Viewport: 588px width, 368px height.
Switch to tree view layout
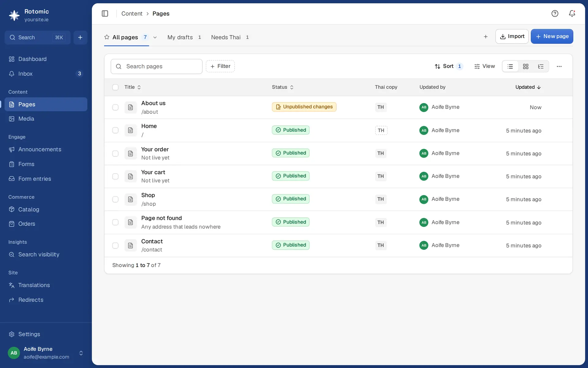[541, 67]
